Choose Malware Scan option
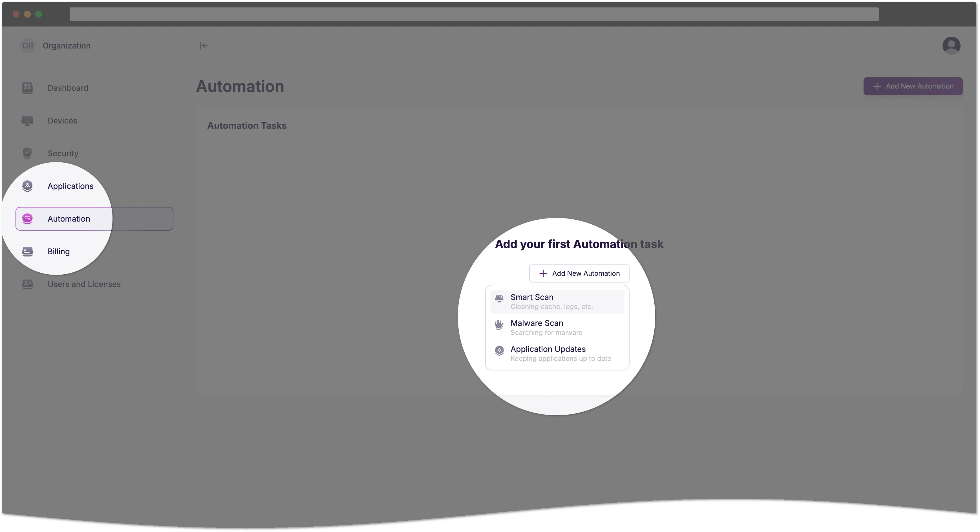 (x=557, y=327)
